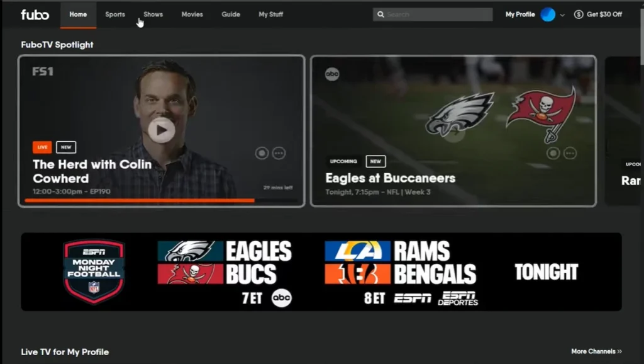Image resolution: width=644 pixels, height=364 pixels.
Task: Click the UPCOMING badge on Eagles card
Action: tap(343, 162)
